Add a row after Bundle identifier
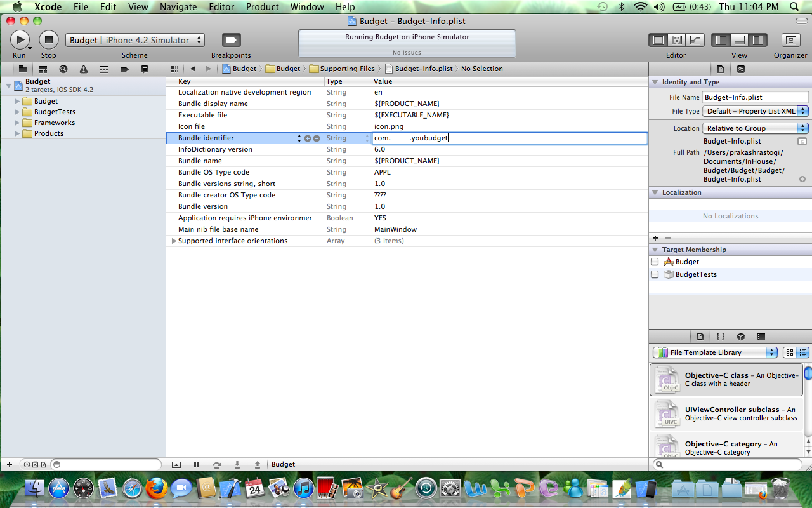 (308, 138)
